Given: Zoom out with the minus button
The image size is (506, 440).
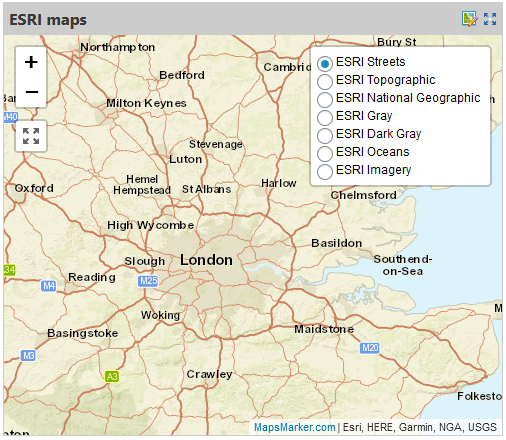Looking at the screenshot, I should point(31,92).
